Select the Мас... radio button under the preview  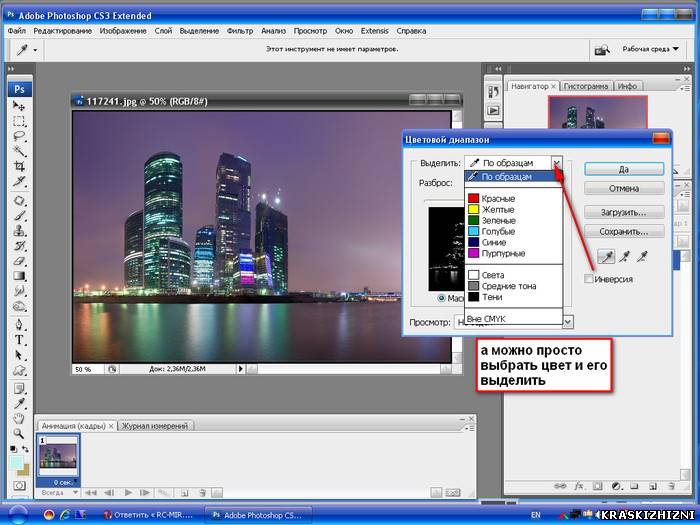(x=442, y=298)
